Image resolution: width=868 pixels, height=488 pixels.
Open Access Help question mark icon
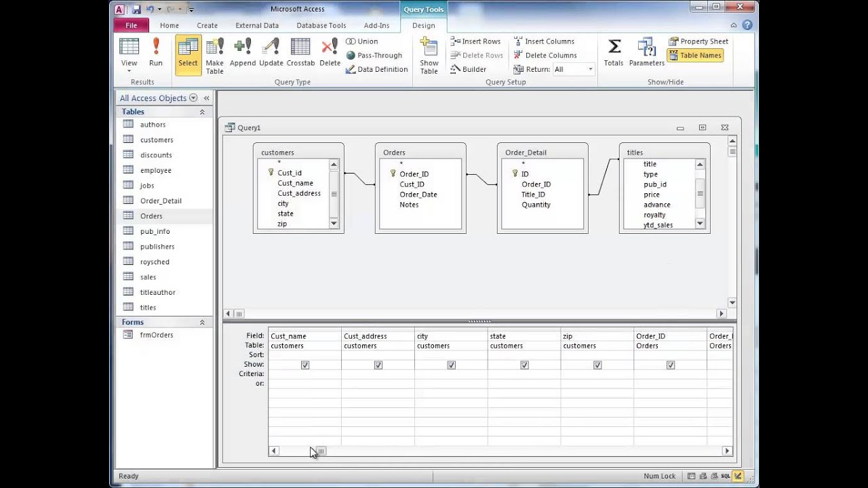[x=747, y=25]
